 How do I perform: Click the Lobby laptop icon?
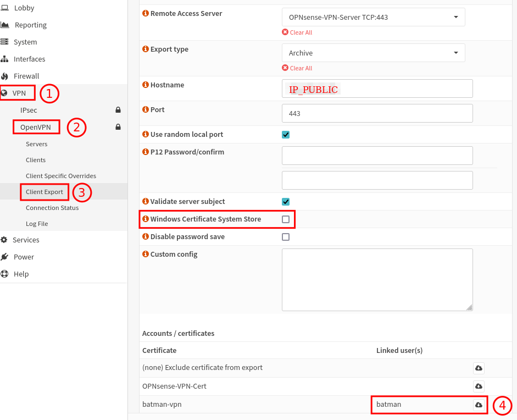[x=4, y=8]
